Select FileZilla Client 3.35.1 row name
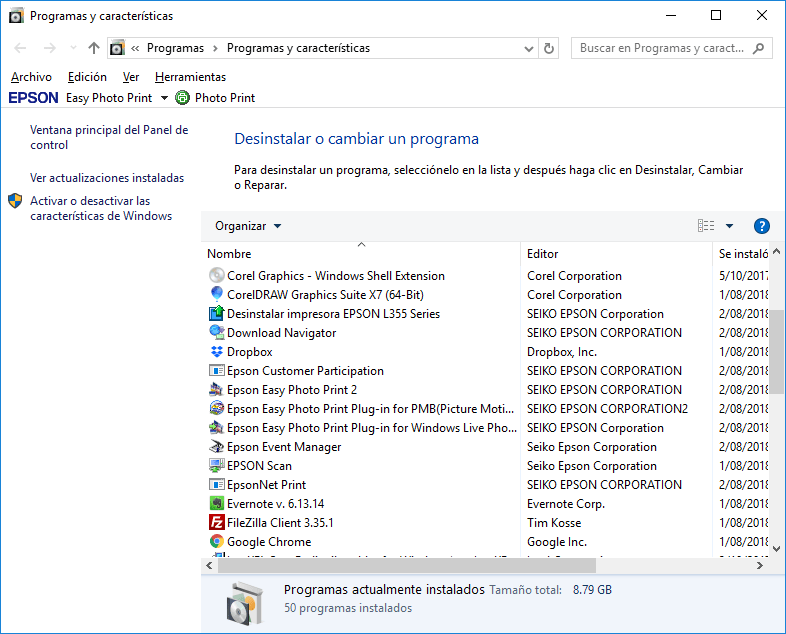The width and height of the screenshot is (786, 634). [280, 523]
